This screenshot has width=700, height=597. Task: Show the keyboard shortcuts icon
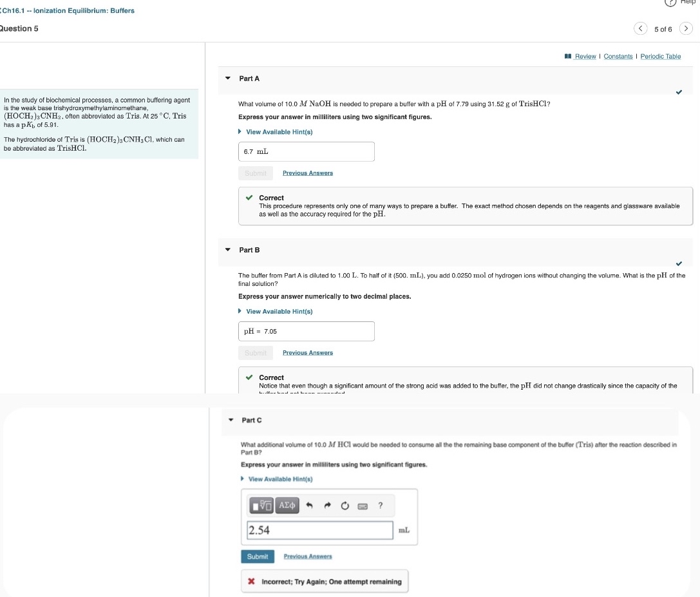point(363,506)
